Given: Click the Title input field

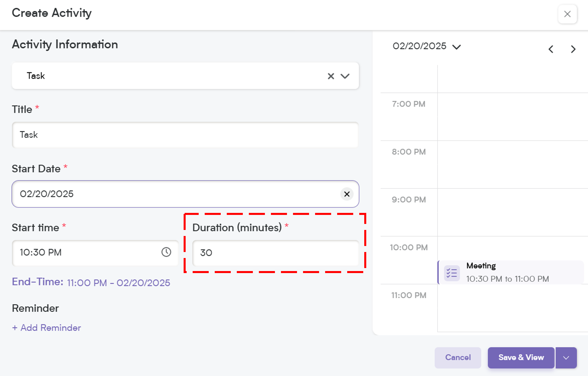Looking at the screenshot, I should click(x=185, y=135).
